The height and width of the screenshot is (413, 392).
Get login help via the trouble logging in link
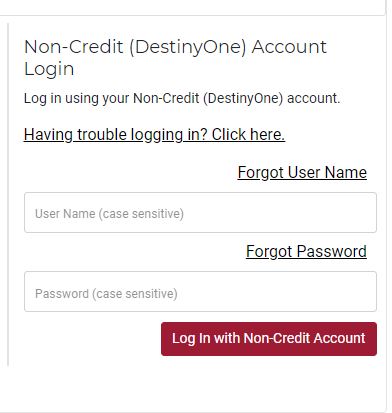154,135
